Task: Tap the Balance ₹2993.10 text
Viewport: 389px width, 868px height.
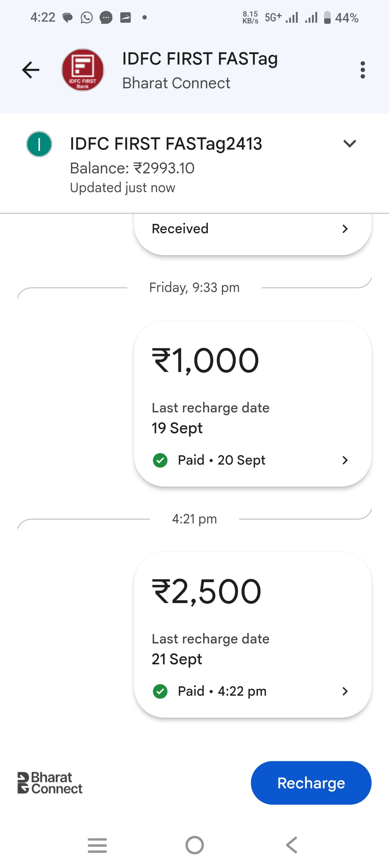Action: click(132, 168)
